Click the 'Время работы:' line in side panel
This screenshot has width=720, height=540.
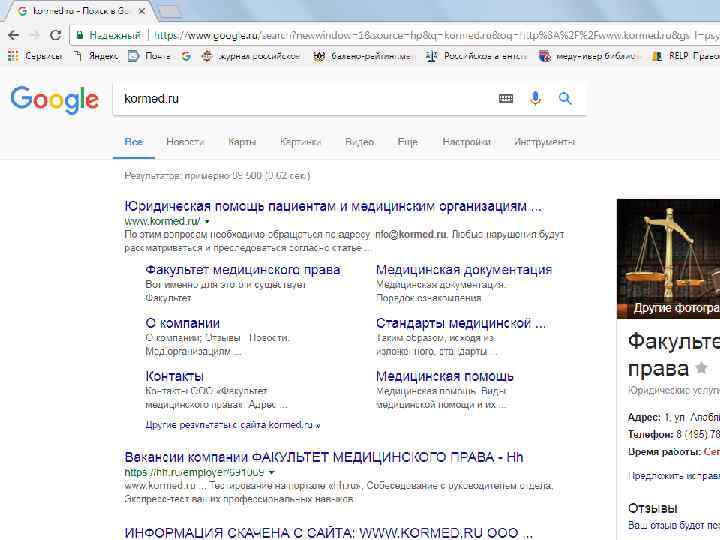tap(674, 452)
